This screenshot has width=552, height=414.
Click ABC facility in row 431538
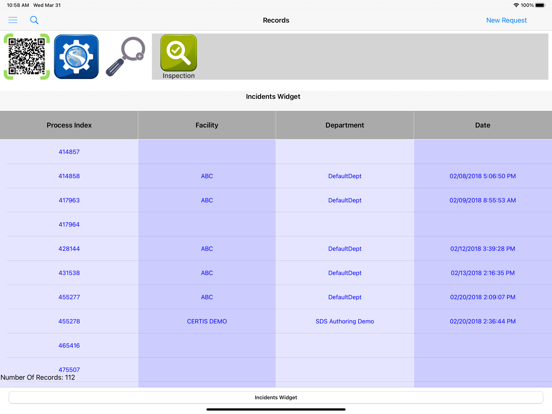[x=207, y=273]
